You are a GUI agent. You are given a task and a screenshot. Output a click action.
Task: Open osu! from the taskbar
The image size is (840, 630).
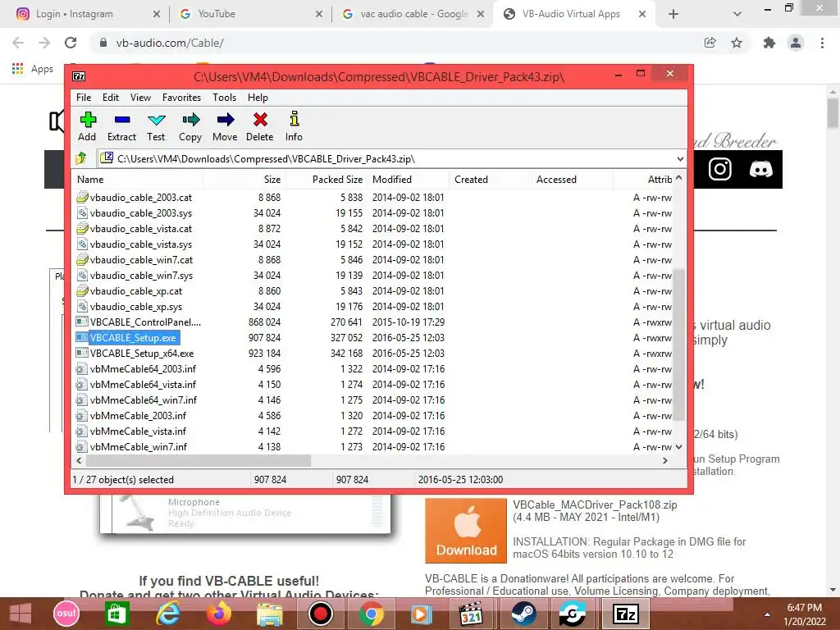click(66, 614)
